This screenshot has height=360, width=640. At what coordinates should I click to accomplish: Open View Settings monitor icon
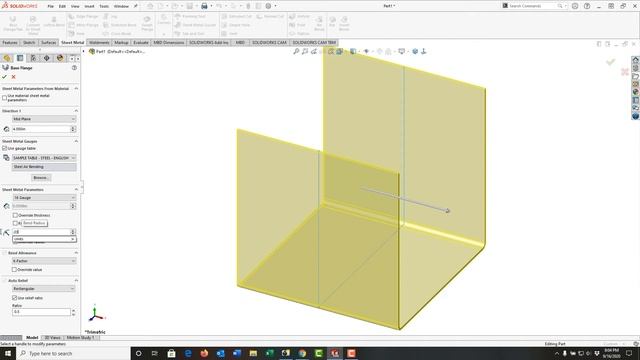click(402, 51)
